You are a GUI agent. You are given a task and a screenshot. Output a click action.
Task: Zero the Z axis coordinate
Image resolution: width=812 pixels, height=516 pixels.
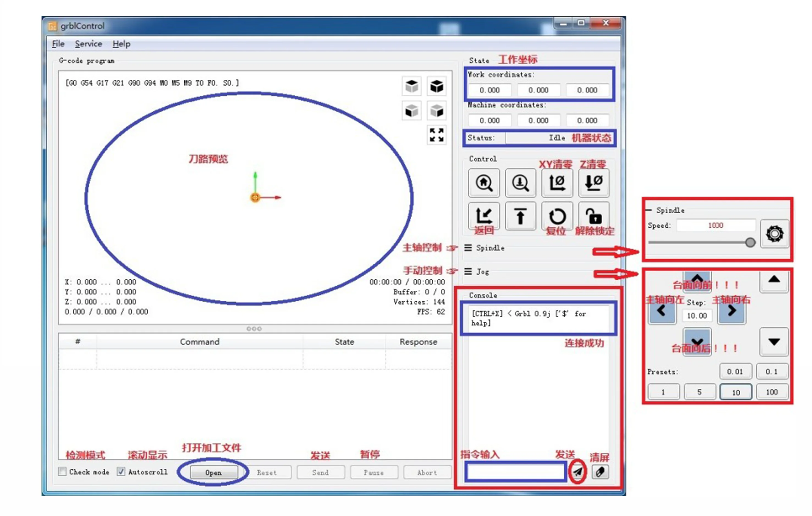[x=594, y=183]
